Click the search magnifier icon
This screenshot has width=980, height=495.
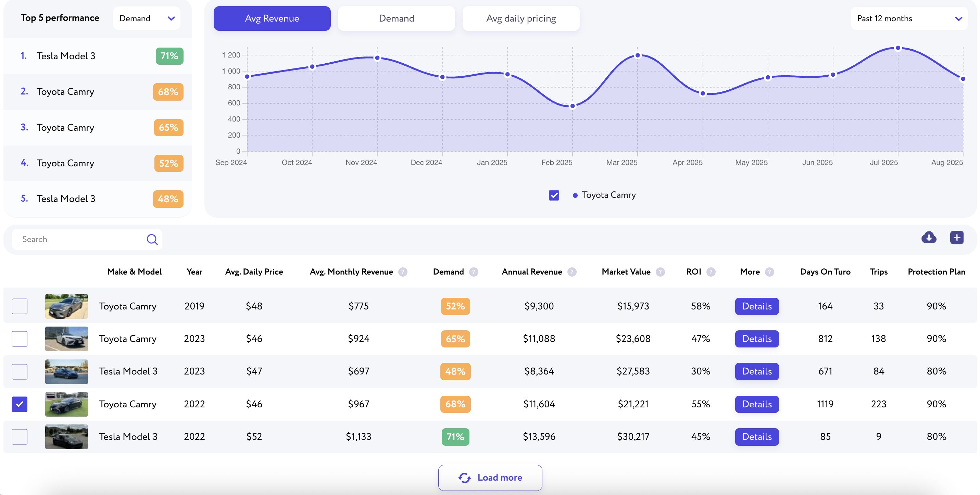pos(152,239)
